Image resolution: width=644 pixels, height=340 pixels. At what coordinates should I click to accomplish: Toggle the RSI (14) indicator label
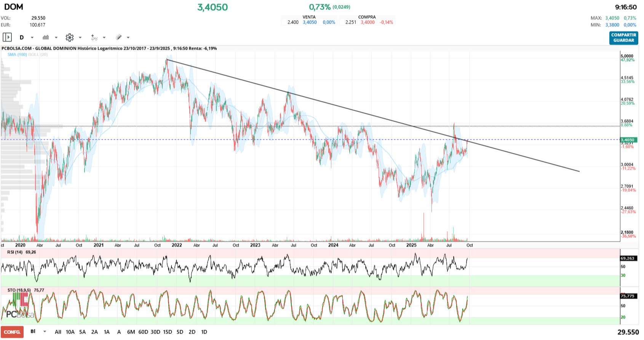click(15, 252)
